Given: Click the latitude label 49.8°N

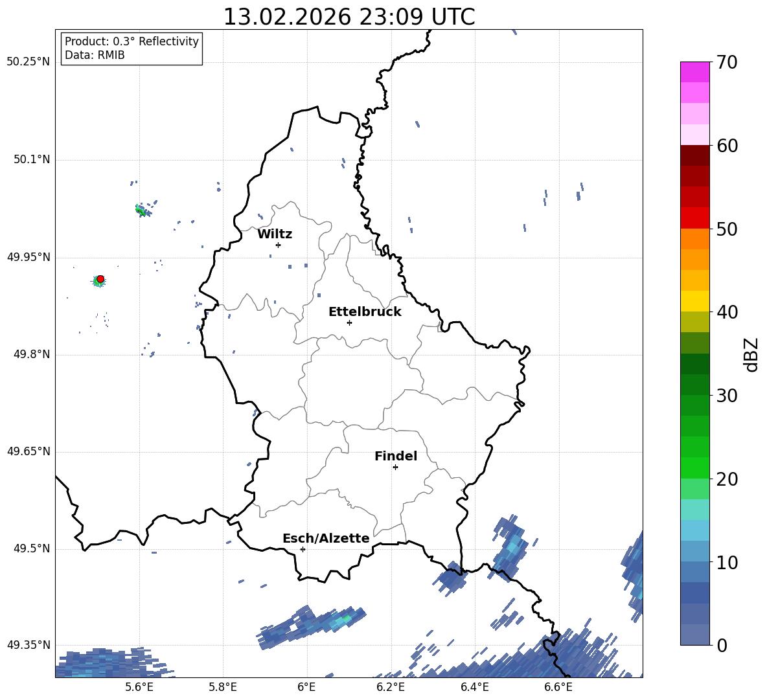Looking at the screenshot, I should pos(32,354).
